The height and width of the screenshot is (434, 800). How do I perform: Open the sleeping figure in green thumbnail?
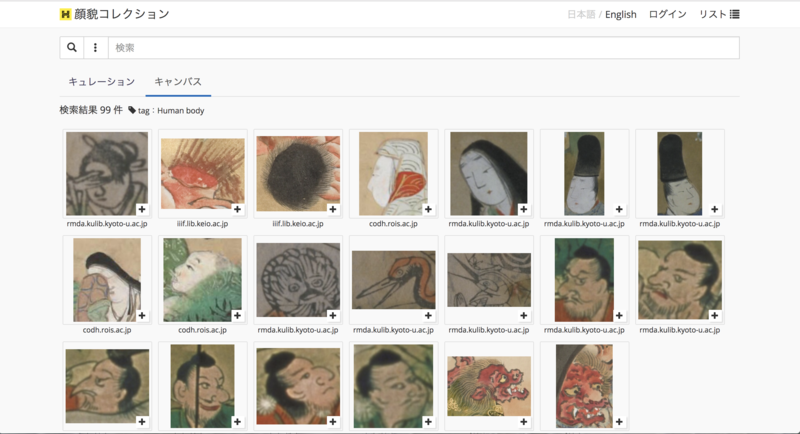(x=203, y=279)
